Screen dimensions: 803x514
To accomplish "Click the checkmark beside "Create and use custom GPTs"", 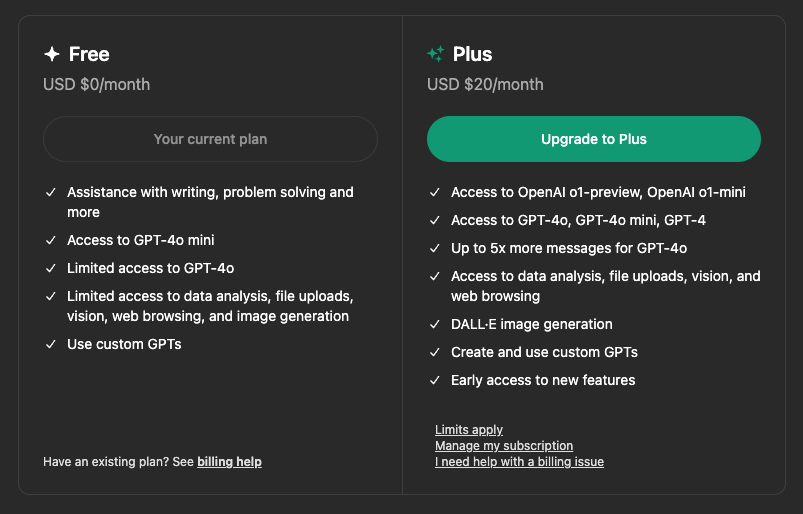I will [x=434, y=352].
